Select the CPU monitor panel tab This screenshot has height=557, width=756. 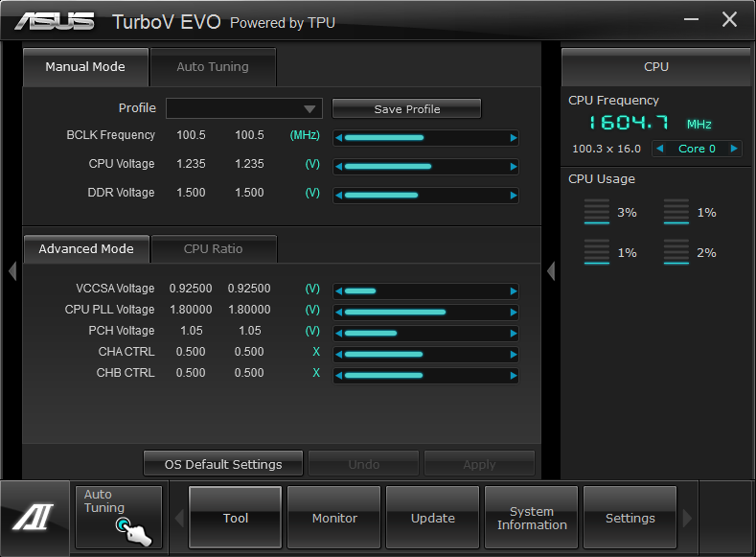(x=656, y=67)
